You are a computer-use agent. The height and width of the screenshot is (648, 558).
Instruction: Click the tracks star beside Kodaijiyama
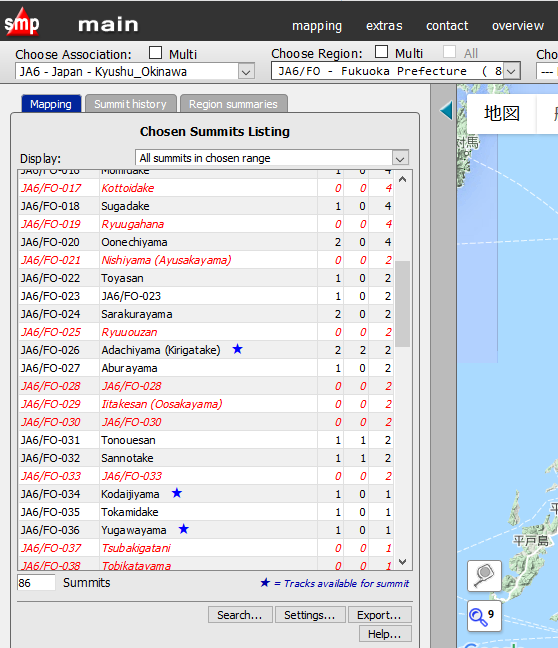point(177,493)
